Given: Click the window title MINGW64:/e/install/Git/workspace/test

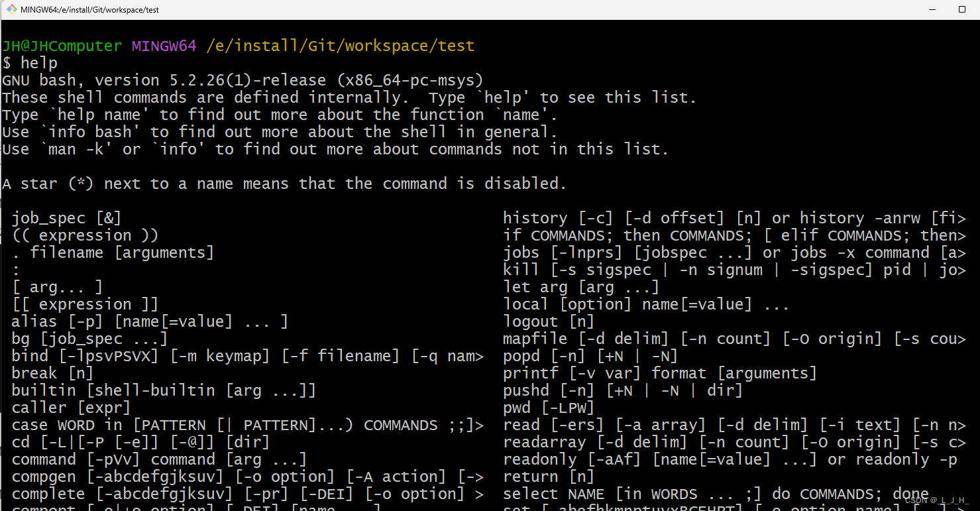Looking at the screenshot, I should tap(89, 10).
